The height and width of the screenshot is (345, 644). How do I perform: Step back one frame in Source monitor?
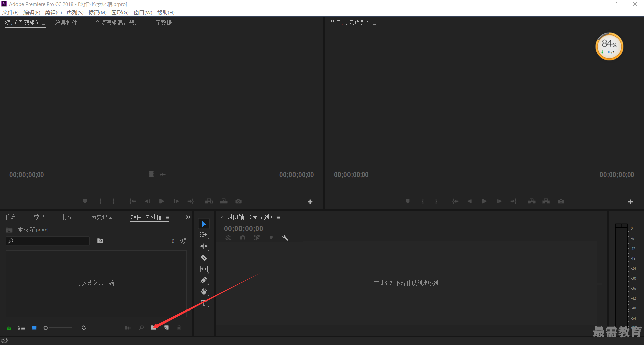pyautogui.click(x=147, y=201)
